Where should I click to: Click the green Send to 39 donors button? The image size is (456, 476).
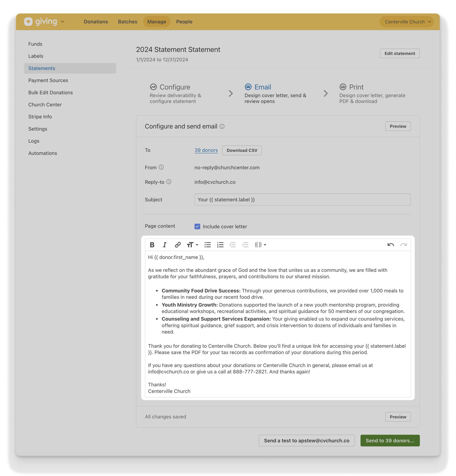coord(390,441)
